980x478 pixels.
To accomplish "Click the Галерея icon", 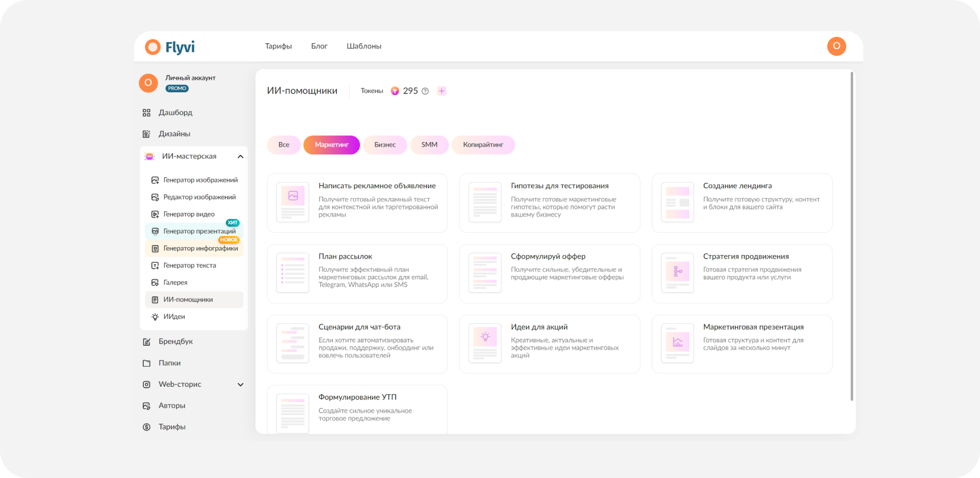I will pos(155,283).
